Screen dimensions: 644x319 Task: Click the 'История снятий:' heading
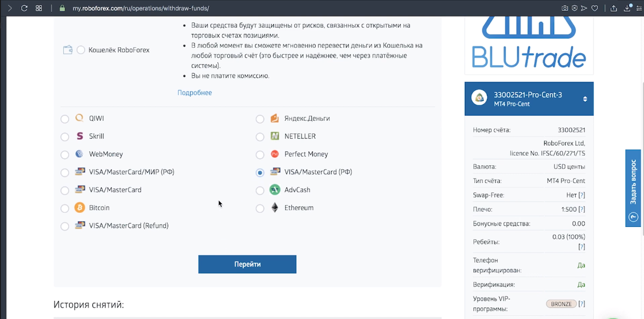click(x=89, y=305)
